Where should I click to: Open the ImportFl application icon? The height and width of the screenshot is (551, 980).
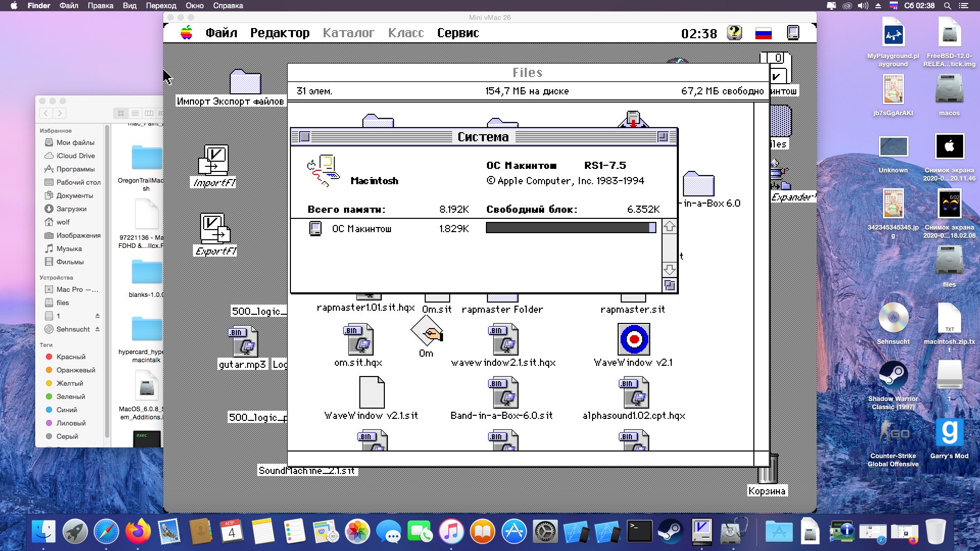pos(213,161)
